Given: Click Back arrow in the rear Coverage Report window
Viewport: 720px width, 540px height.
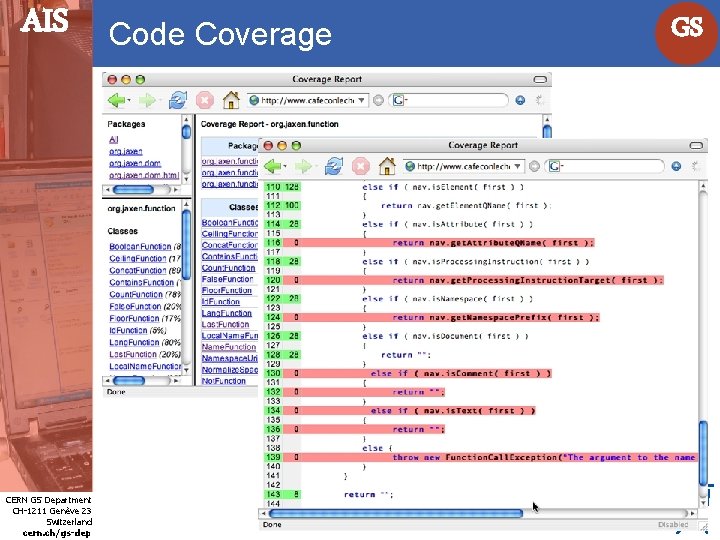Looking at the screenshot, I should click(116, 100).
